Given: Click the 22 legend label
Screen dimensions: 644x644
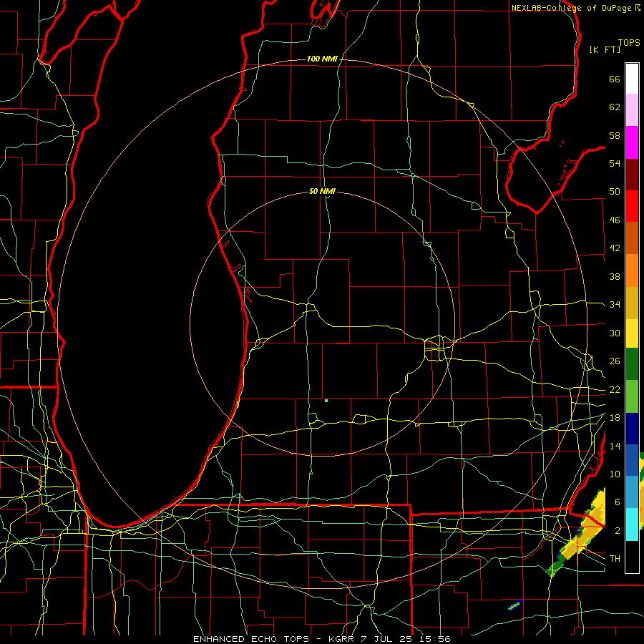Looking at the screenshot, I should [615, 390].
